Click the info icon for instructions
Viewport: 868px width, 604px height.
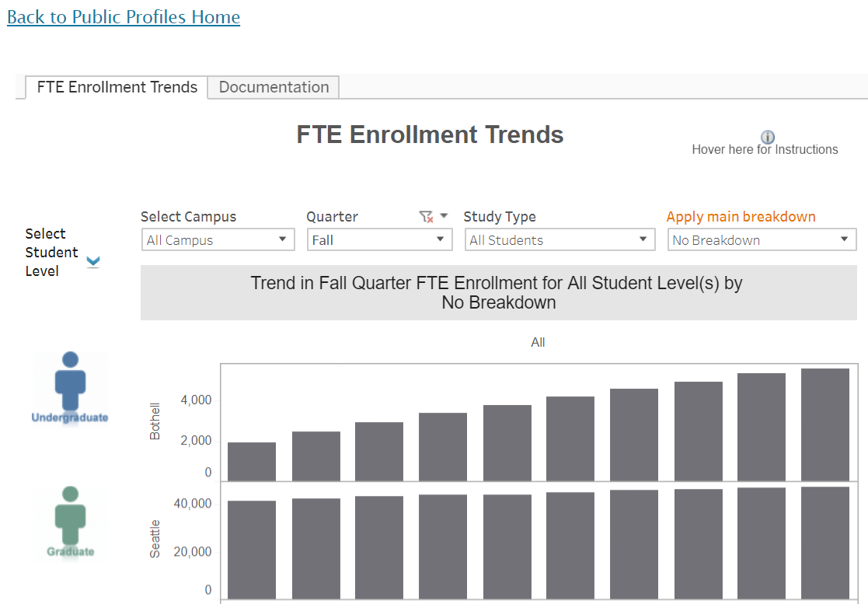(767, 137)
